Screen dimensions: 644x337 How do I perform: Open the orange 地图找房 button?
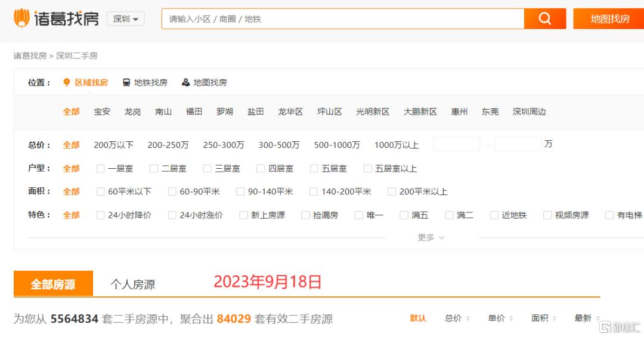point(609,18)
